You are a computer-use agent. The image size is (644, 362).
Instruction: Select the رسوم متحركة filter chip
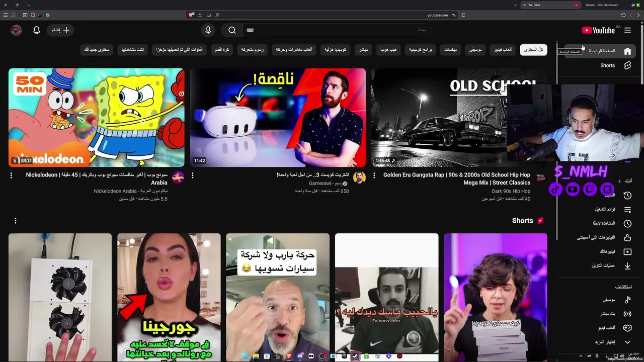(x=252, y=50)
